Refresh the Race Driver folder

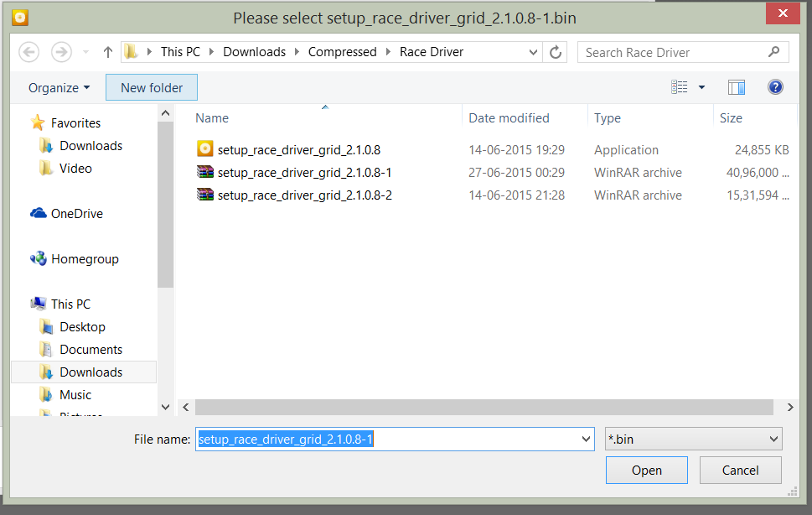[555, 52]
